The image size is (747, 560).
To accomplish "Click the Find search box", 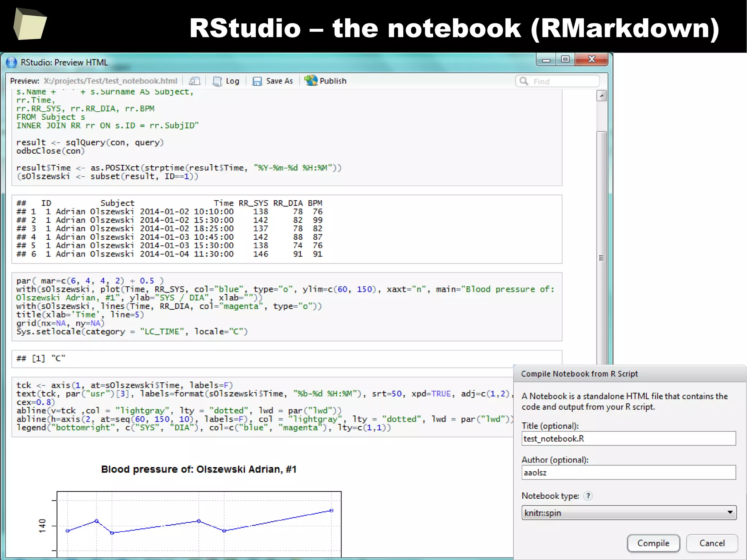I will tap(557, 81).
